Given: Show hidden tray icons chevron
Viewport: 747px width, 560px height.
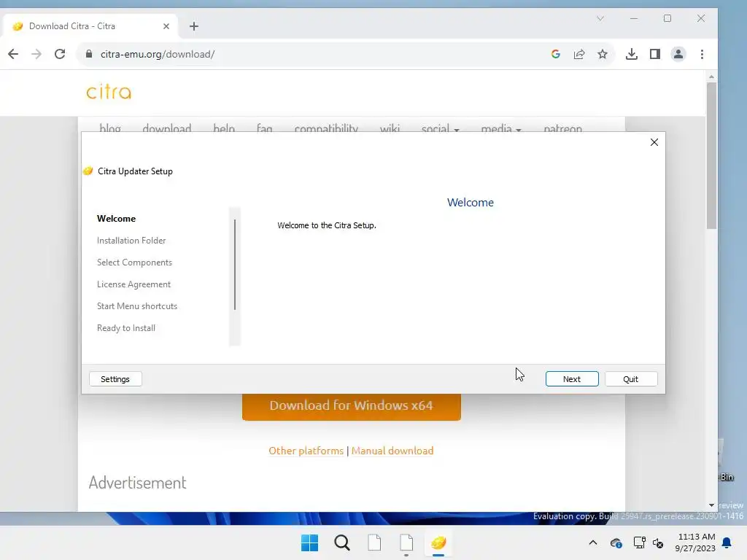Looking at the screenshot, I should (x=593, y=542).
